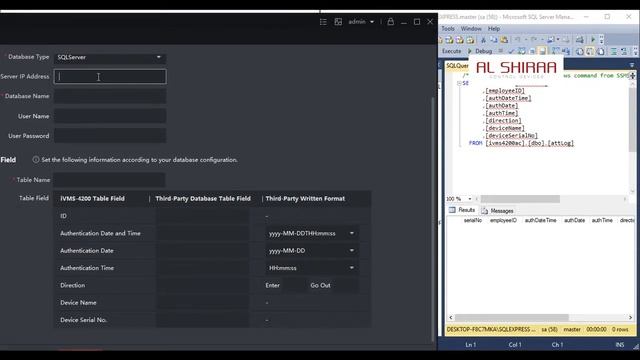This screenshot has height=360, width=640.
Task: Open the admin user dropdown
Action: tap(361, 22)
